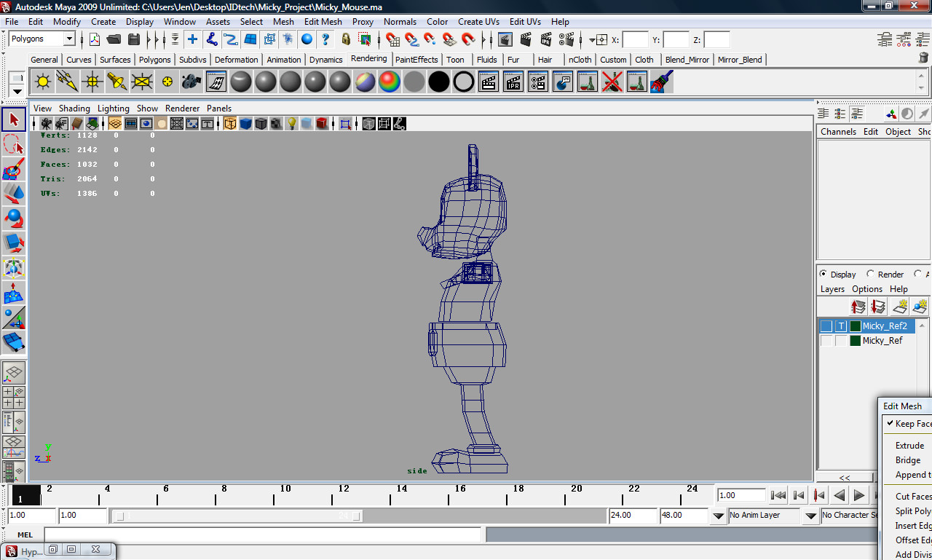Click the MEL command line input

point(262,535)
